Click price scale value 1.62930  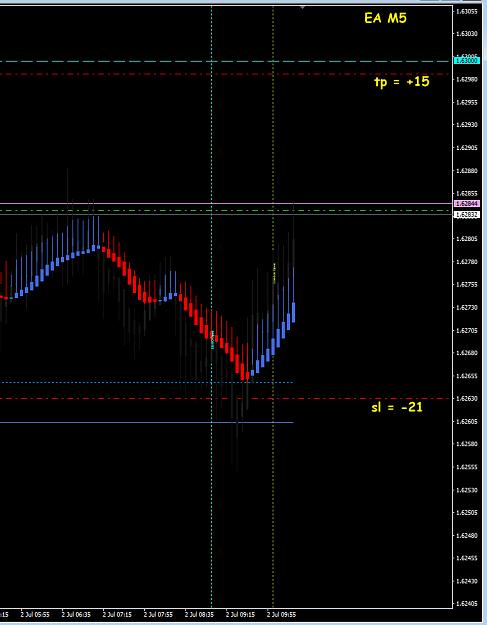(467, 125)
